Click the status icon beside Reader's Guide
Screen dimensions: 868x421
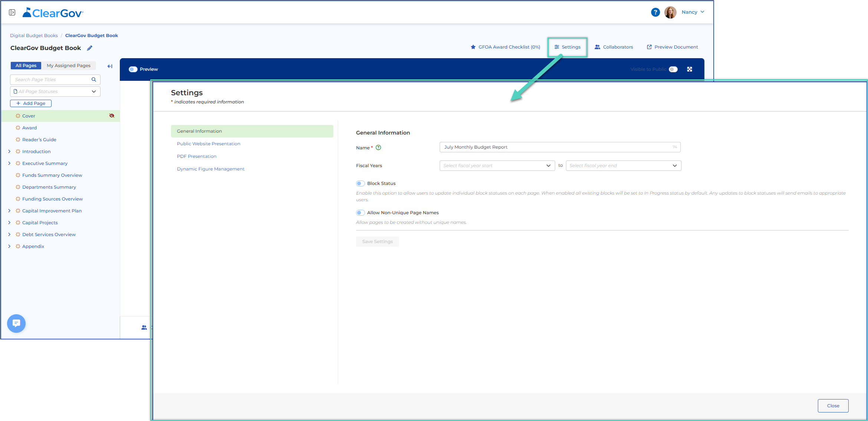(18, 140)
